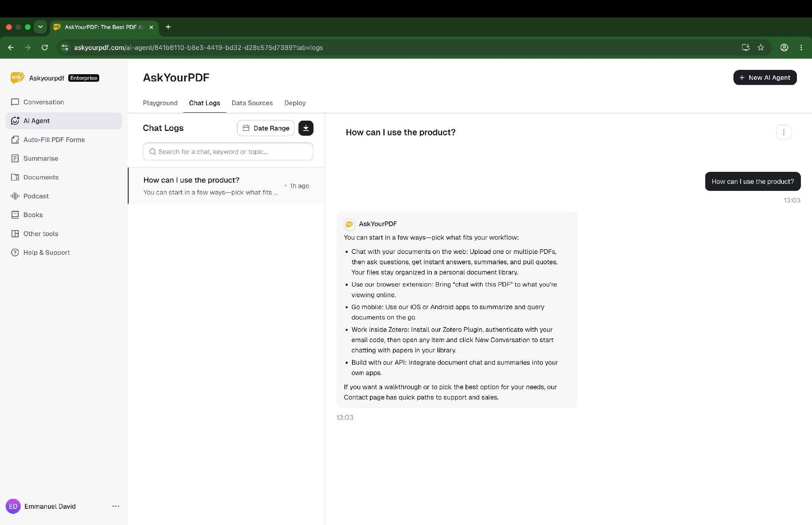Open the Date Range picker

click(266, 128)
